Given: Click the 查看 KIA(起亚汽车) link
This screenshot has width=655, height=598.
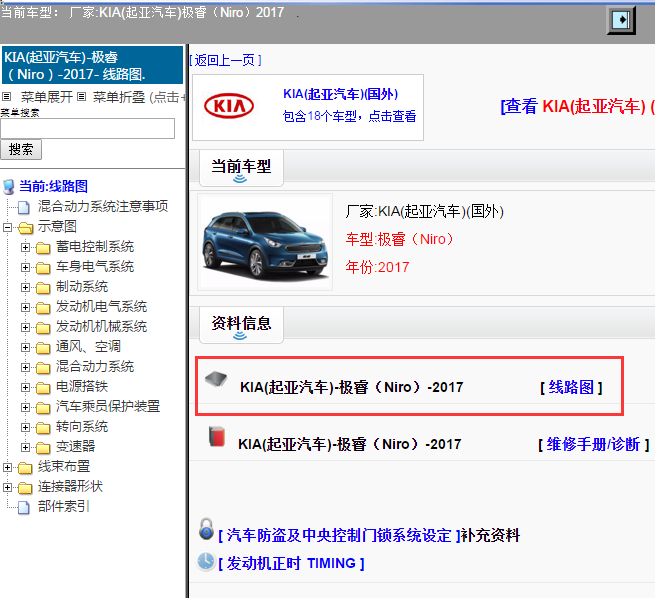Looking at the screenshot, I should [x=577, y=106].
